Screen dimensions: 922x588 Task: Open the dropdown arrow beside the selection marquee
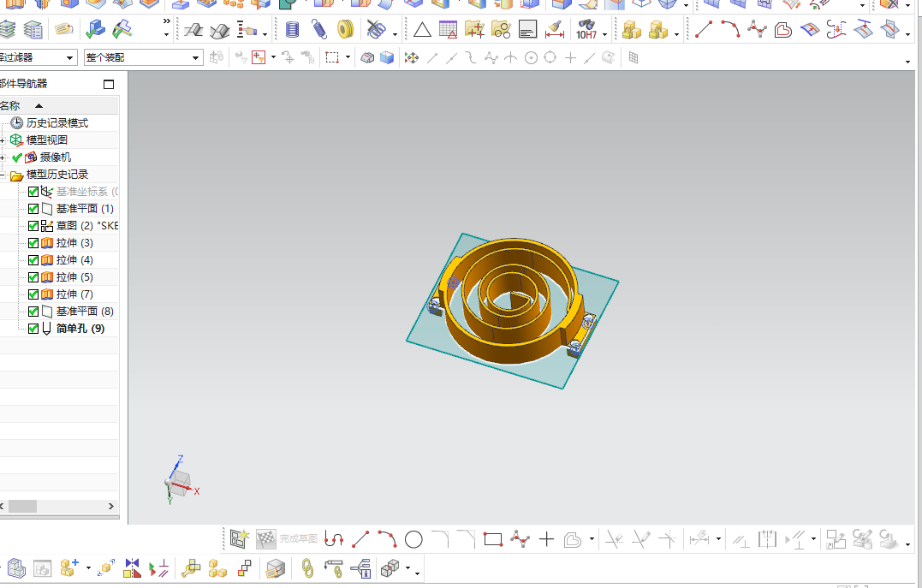[x=348, y=57]
